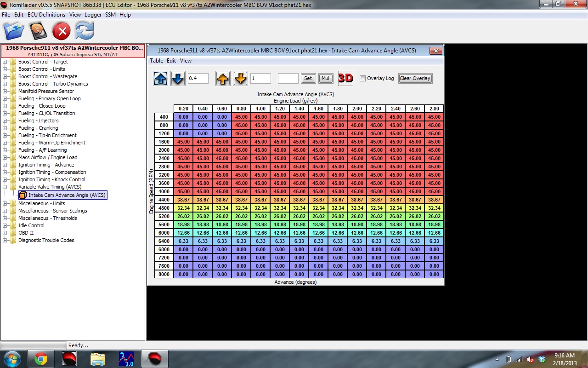Viewport: 588px width, 368px height.
Task: Open Edit menu in table window
Action: click(171, 61)
